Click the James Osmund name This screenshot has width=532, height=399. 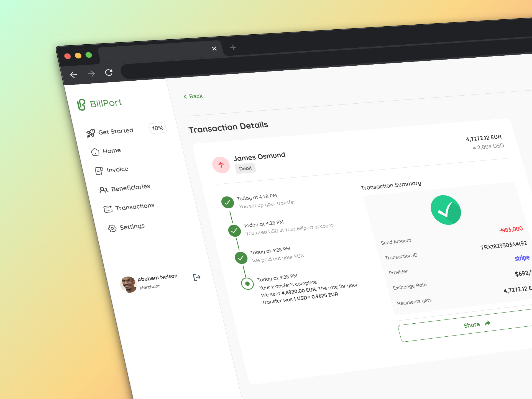point(260,156)
